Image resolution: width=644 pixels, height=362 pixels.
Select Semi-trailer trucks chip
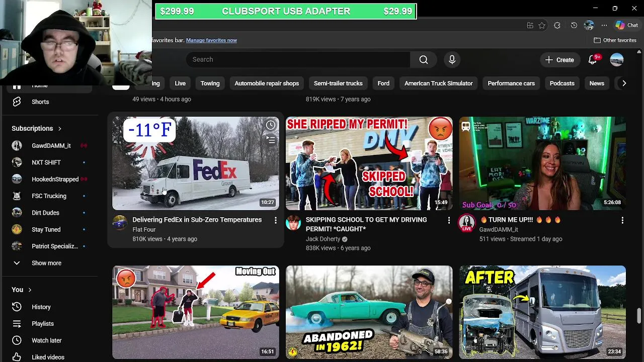pyautogui.click(x=338, y=83)
